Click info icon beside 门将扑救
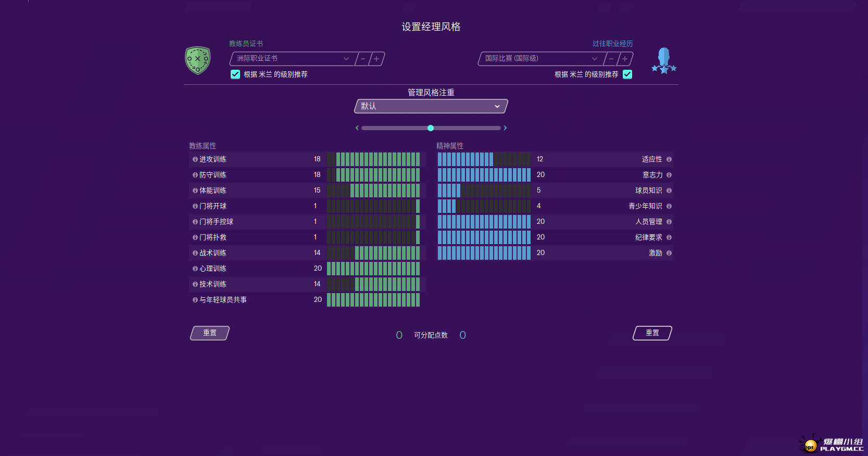The height and width of the screenshot is (456, 868). [195, 237]
